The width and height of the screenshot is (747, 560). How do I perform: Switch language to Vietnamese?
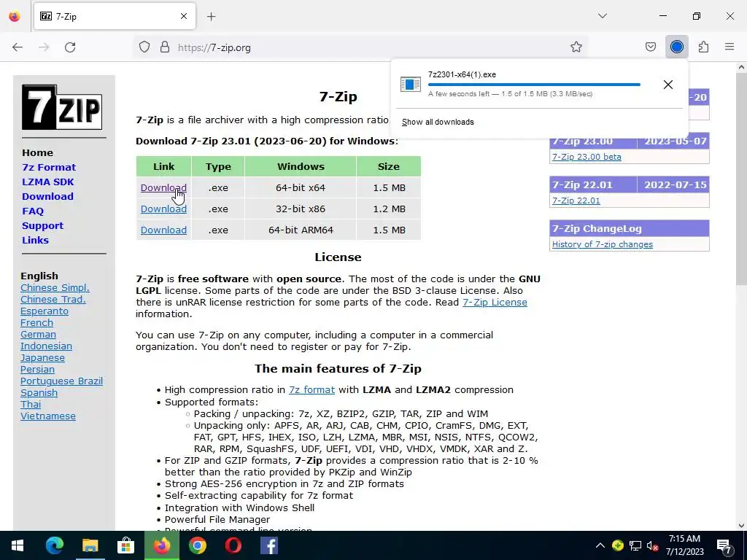point(47,416)
